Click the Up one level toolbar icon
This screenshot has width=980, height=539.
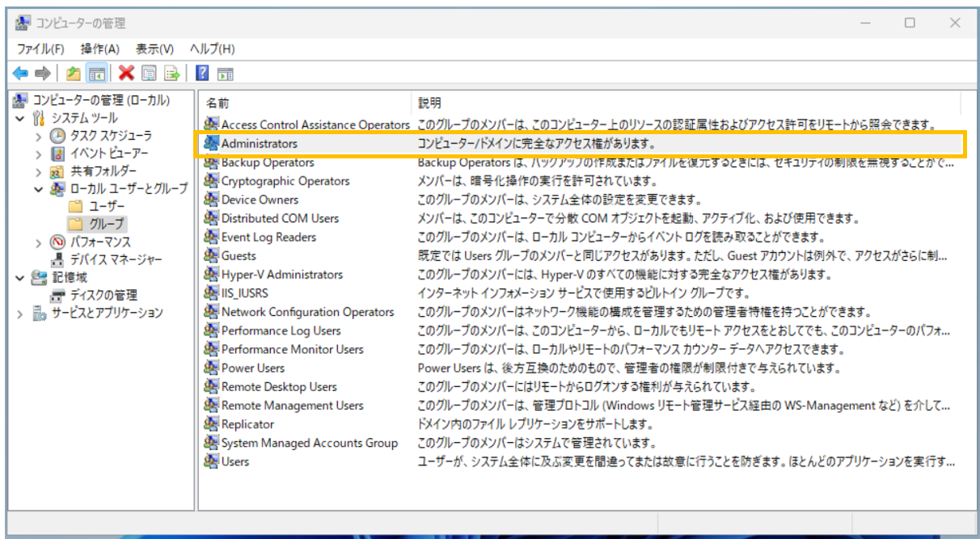(x=74, y=74)
